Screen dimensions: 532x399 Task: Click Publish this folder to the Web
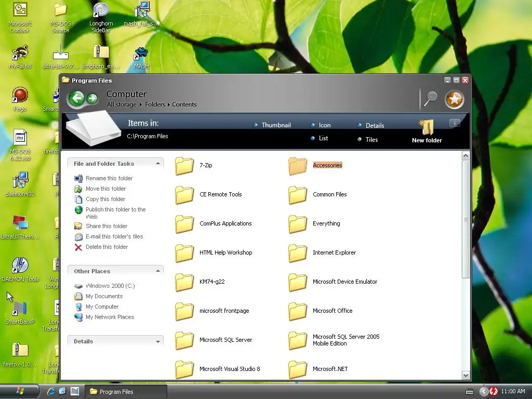[x=110, y=213]
